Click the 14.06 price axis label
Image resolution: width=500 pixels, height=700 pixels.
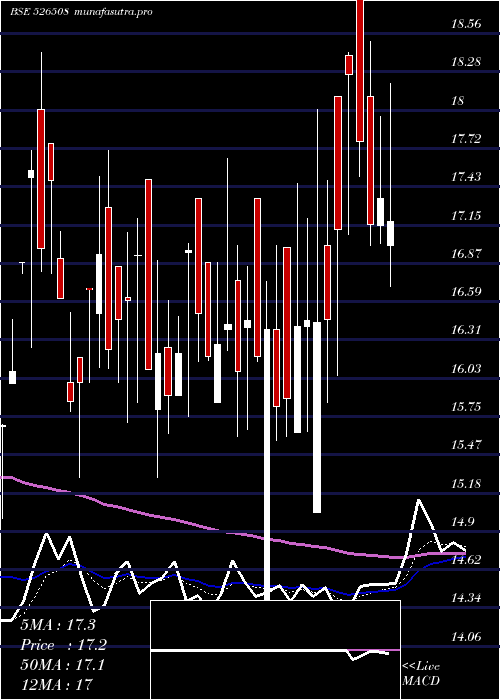click(466, 636)
